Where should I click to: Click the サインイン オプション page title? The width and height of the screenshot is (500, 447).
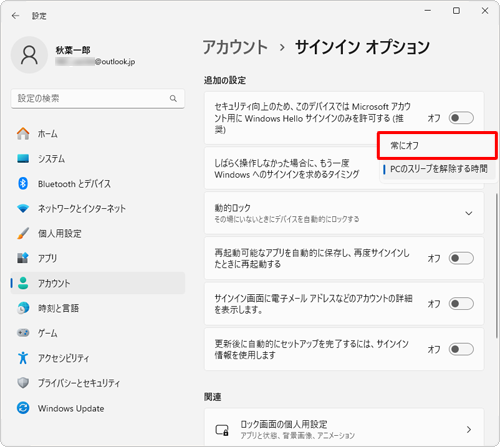(x=363, y=47)
